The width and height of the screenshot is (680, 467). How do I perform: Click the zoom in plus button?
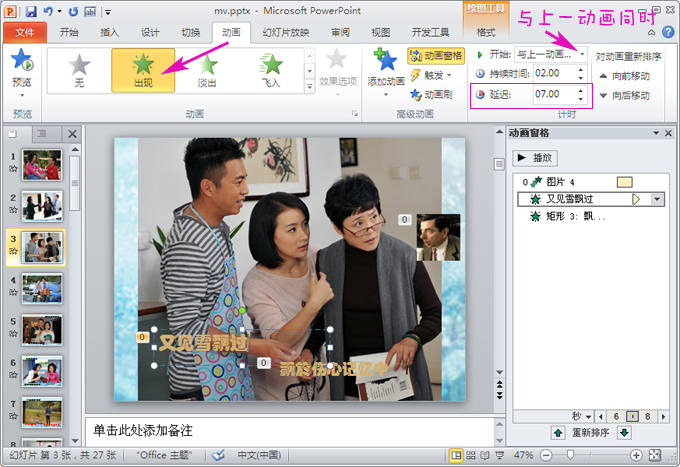point(636,455)
